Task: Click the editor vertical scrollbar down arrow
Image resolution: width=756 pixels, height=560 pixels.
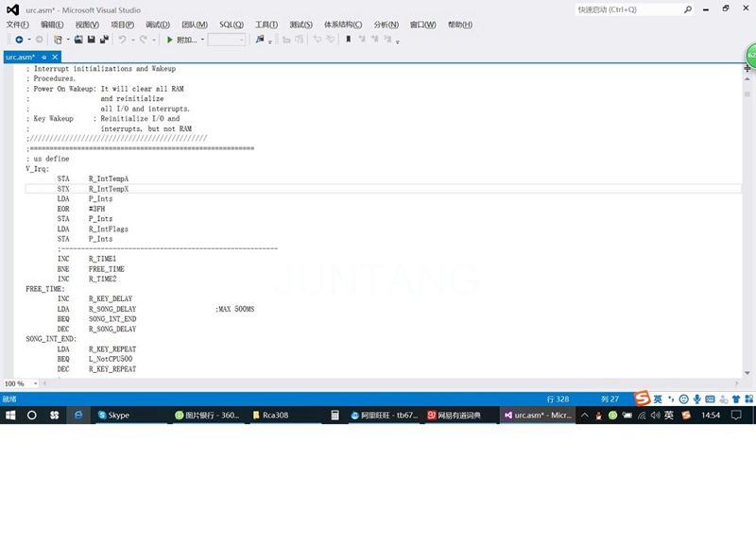Action: [747, 372]
